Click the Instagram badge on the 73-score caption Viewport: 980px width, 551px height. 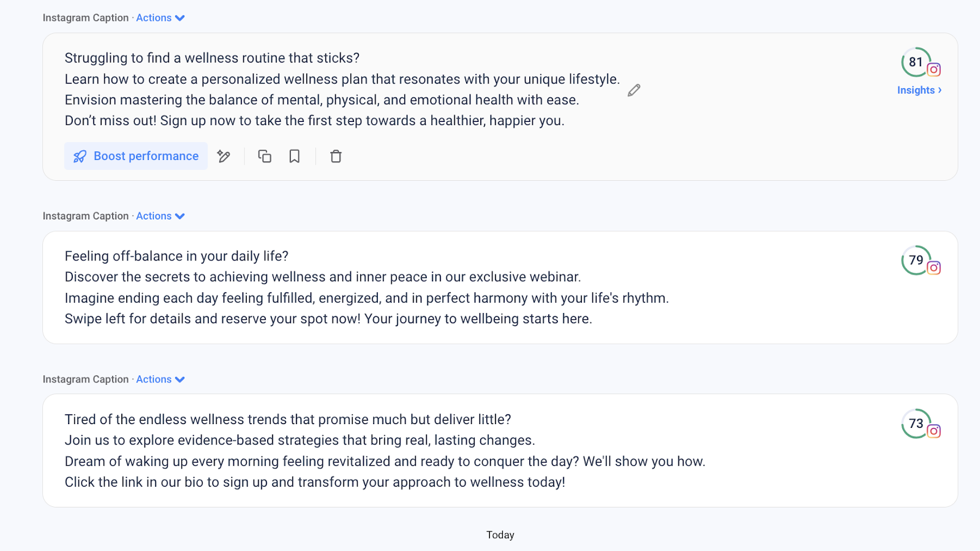(x=933, y=431)
